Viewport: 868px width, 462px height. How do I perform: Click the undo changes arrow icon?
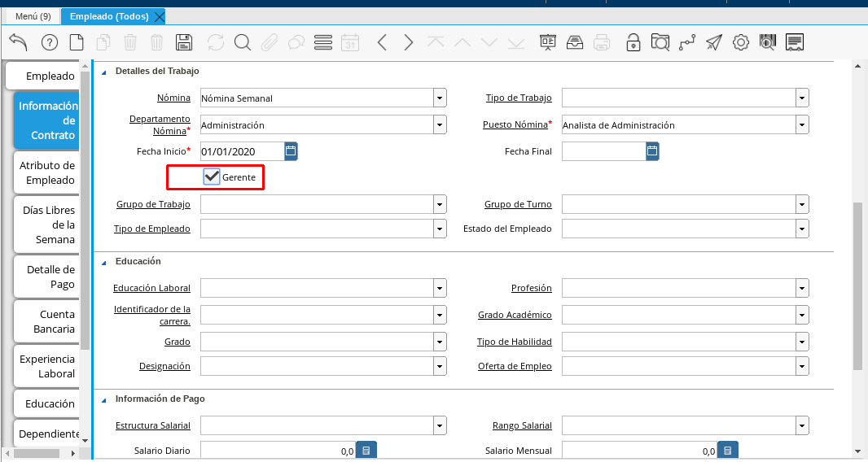(x=18, y=42)
